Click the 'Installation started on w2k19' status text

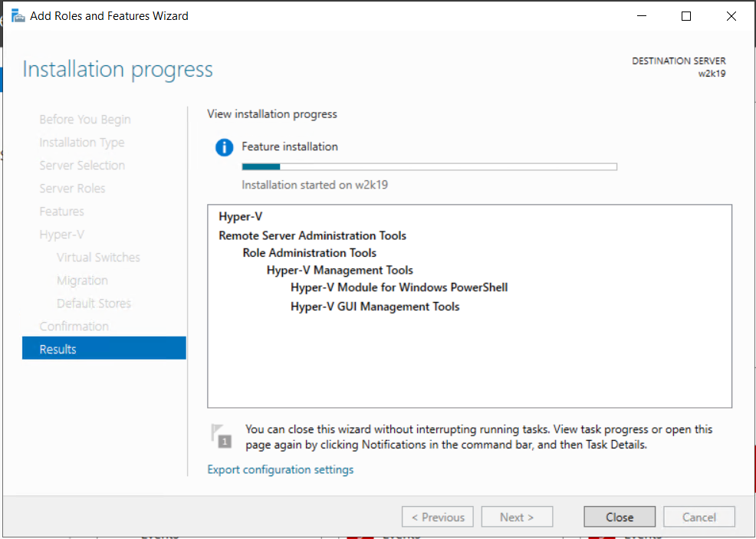(x=315, y=185)
